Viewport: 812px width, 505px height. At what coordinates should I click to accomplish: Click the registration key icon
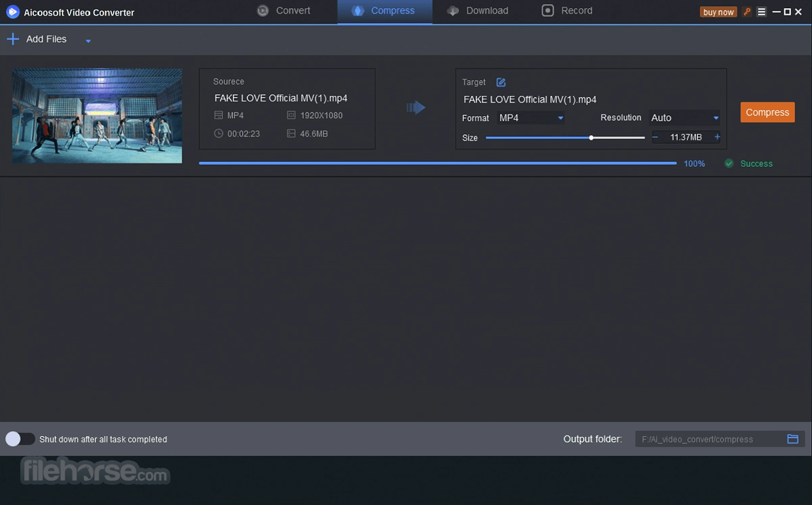pyautogui.click(x=747, y=12)
